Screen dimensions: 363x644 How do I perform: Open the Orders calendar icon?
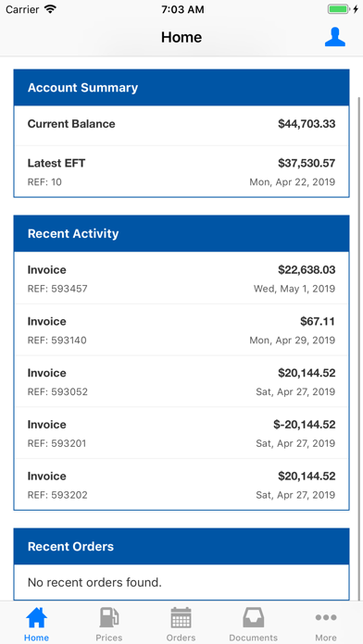click(181, 617)
